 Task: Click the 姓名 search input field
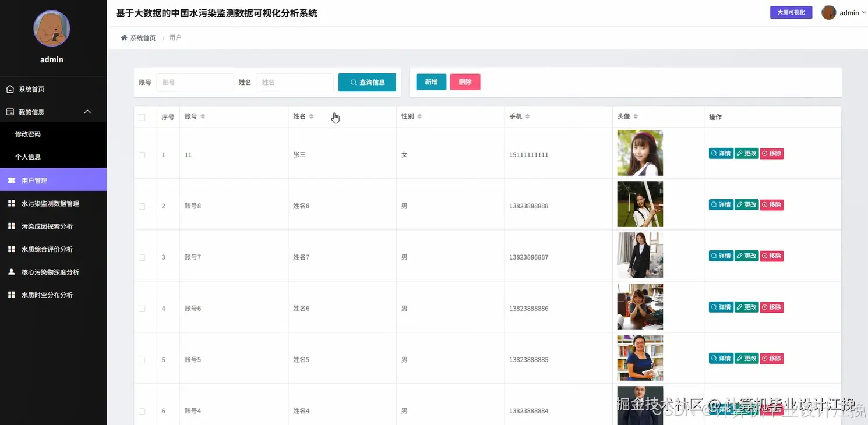click(x=295, y=82)
